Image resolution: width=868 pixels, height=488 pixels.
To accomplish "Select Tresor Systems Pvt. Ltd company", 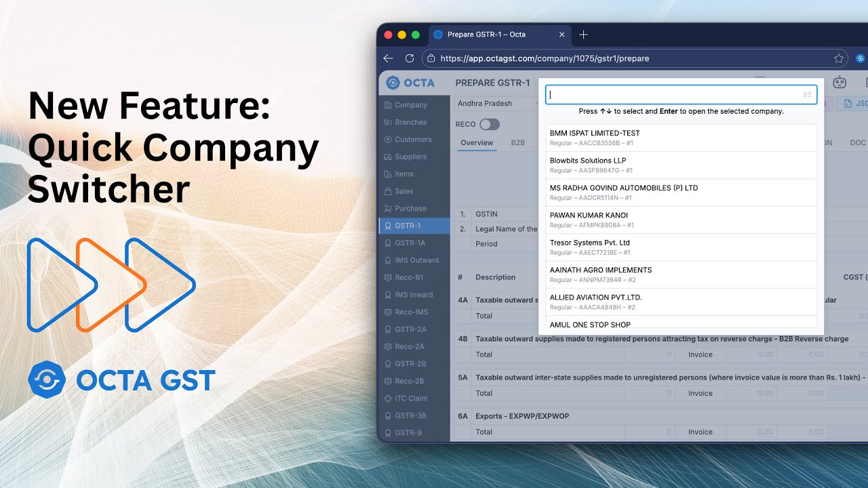I will [x=682, y=247].
